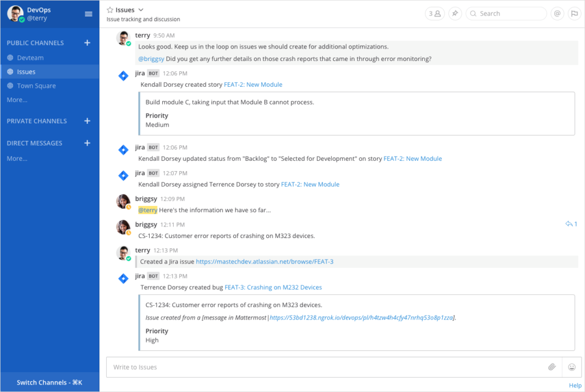The height and width of the screenshot is (392, 585).
Task: Expand the Issues channel header dropdown
Action: (141, 10)
